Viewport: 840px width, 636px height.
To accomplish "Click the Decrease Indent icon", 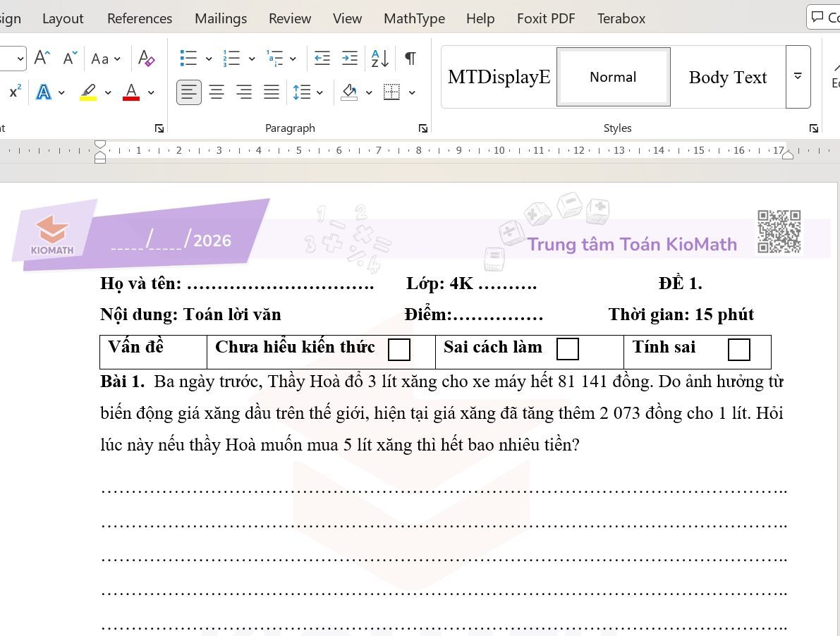I will pyautogui.click(x=322, y=59).
